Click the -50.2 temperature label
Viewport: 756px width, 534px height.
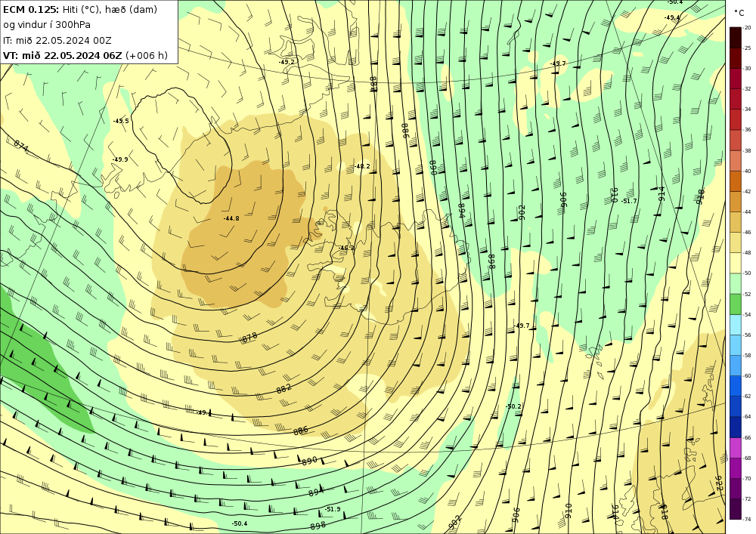513,406
